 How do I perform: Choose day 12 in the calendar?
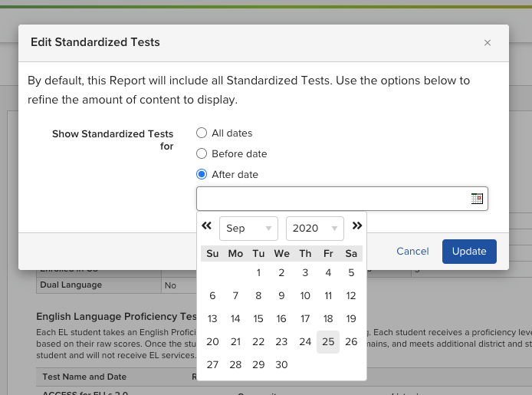pyautogui.click(x=351, y=295)
